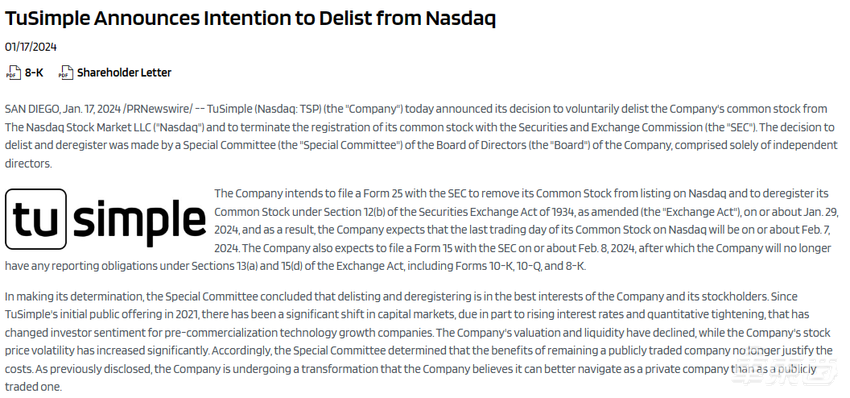This screenshot has height=398, width=850.
Task: Open the 8-K filing link
Action: 34,73
